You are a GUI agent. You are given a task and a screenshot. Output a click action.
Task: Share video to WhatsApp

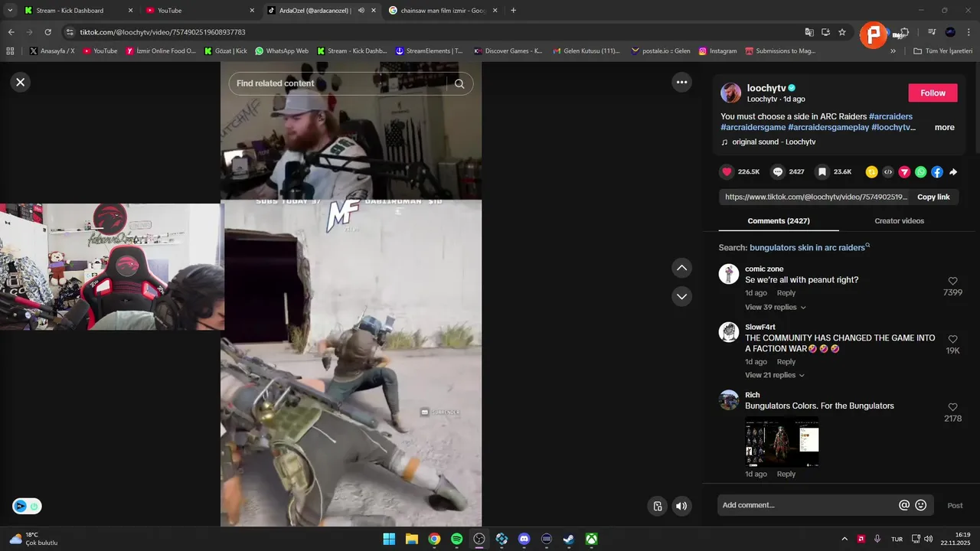[x=920, y=172]
